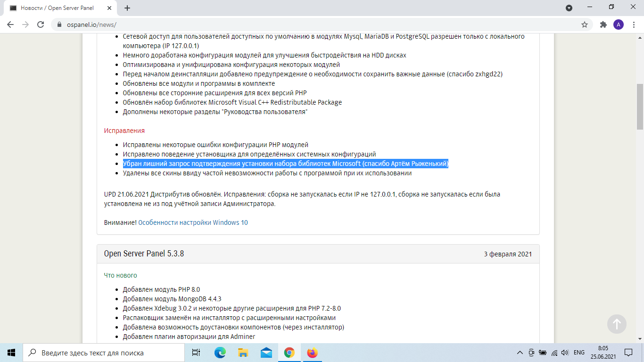
Task: Click the scroll-to-top arrow button
Action: 617,324
